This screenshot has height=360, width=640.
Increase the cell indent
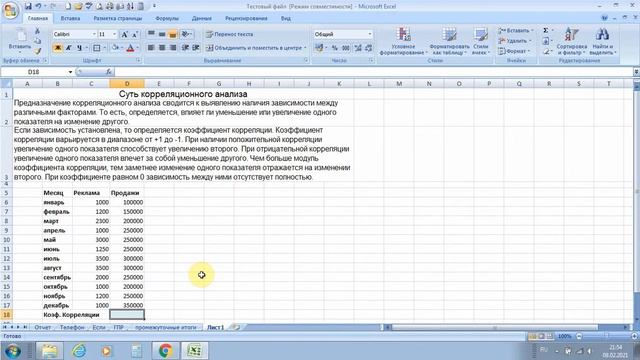pyautogui.click(x=196, y=48)
